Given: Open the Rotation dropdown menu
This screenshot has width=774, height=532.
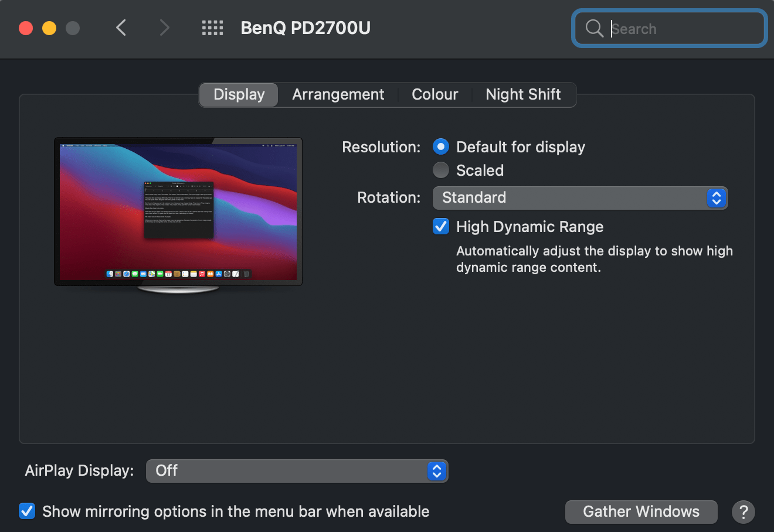Looking at the screenshot, I should point(579,198).
